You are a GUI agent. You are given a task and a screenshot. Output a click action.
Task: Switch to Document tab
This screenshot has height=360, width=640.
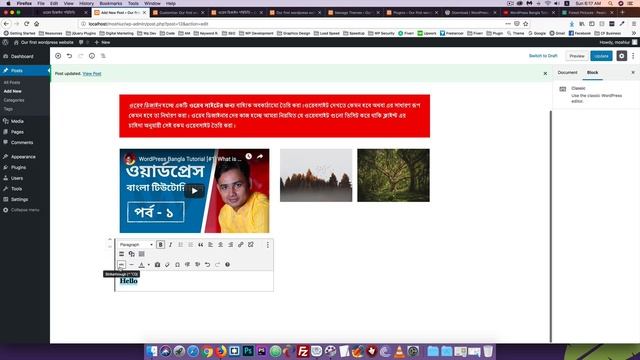pyautogui.click(x=567, y=73)
